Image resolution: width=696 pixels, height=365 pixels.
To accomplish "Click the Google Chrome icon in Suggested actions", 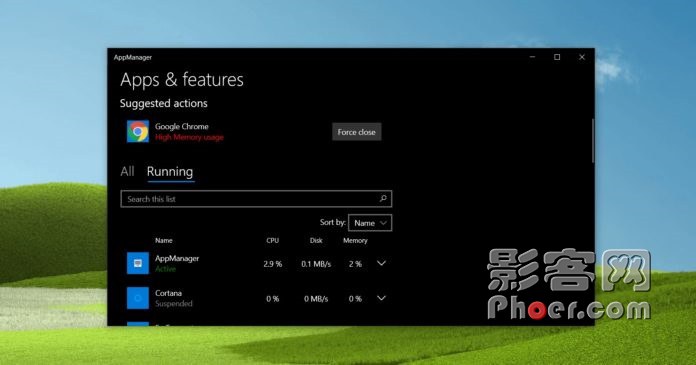I will coord(138,131).
